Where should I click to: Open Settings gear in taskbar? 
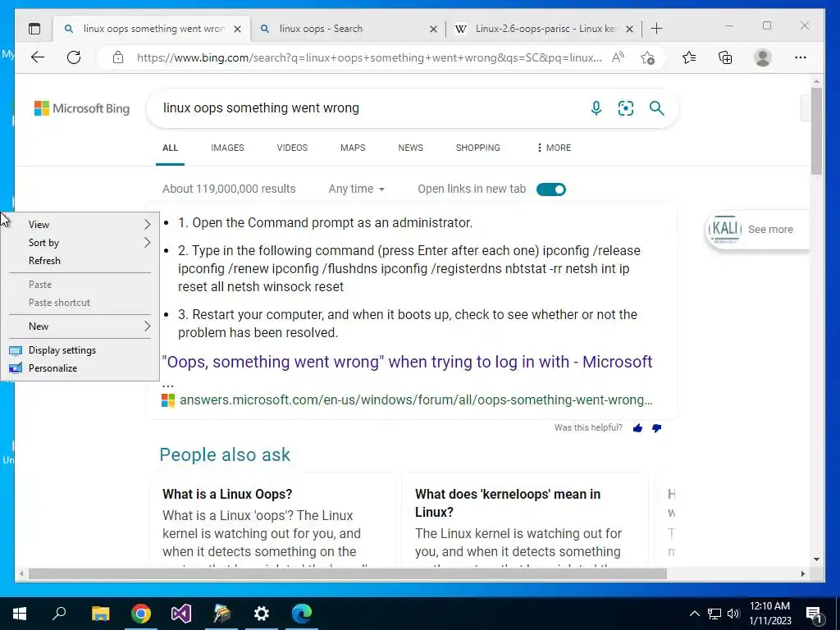tap(262, 614)
